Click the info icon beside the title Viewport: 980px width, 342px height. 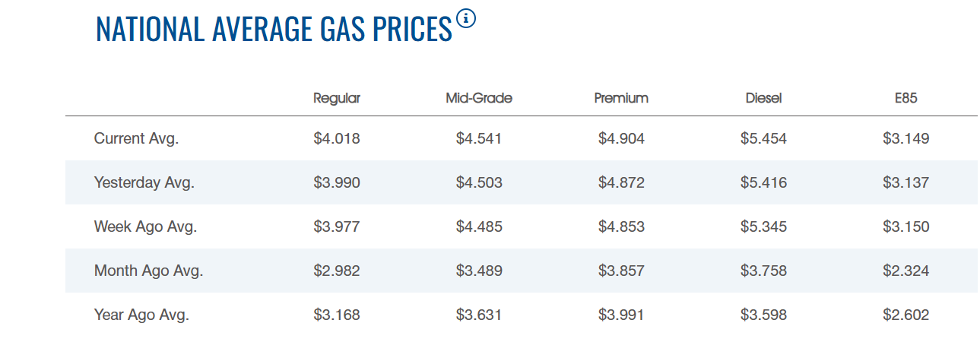(466, 20)
